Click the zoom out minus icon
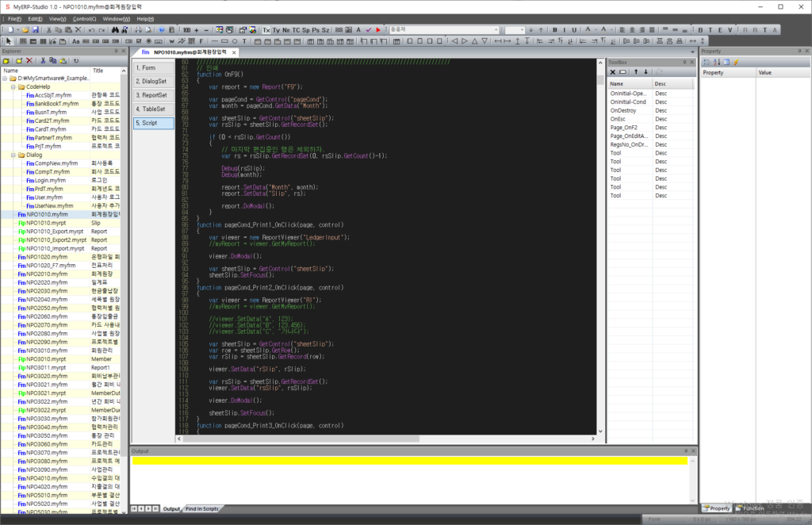812x525 pixels. click(x=206, y=30)
